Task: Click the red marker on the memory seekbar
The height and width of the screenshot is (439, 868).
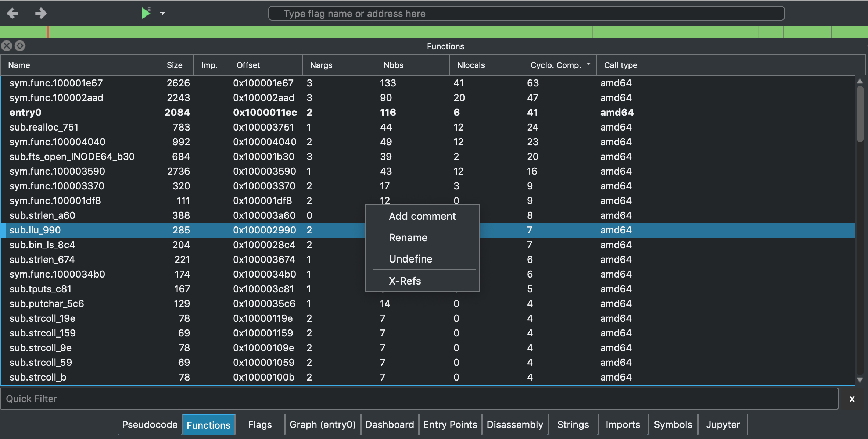Action: 48,32
